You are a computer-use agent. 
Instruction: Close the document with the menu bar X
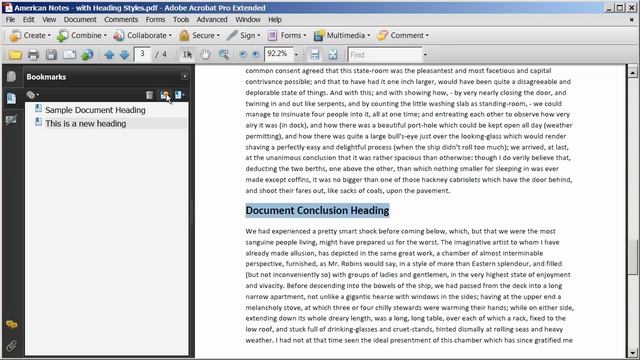click(x=632, y=20)
